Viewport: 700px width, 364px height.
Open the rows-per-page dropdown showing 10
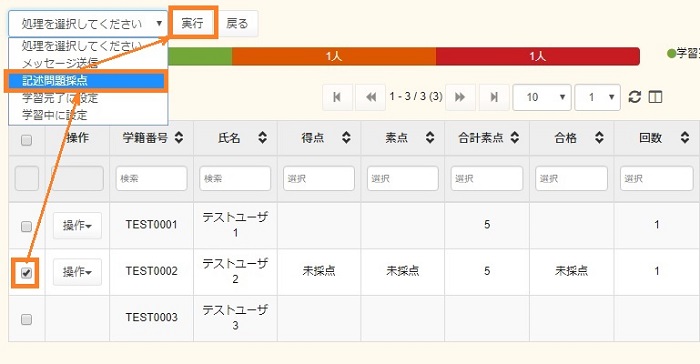click(x=542, y=97)
